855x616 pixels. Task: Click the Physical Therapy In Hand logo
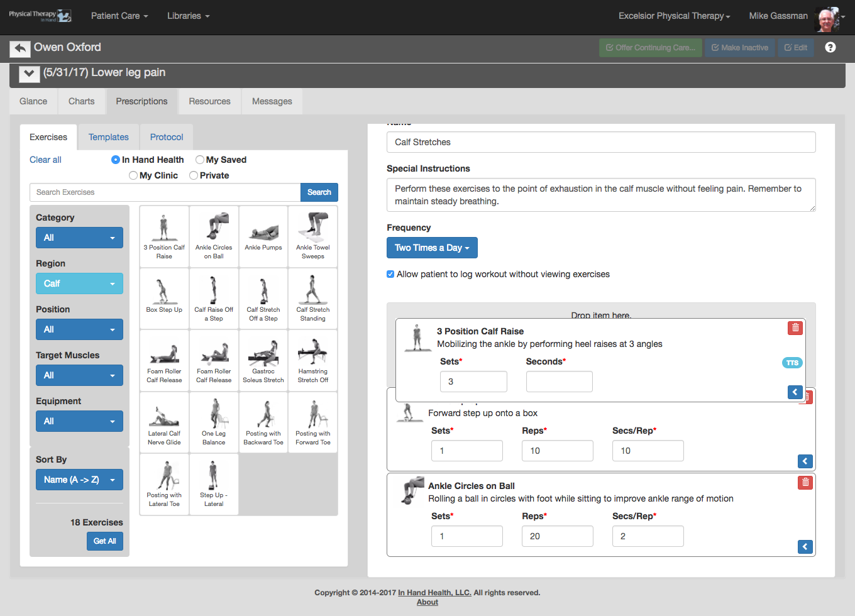[x=40, y=16]
